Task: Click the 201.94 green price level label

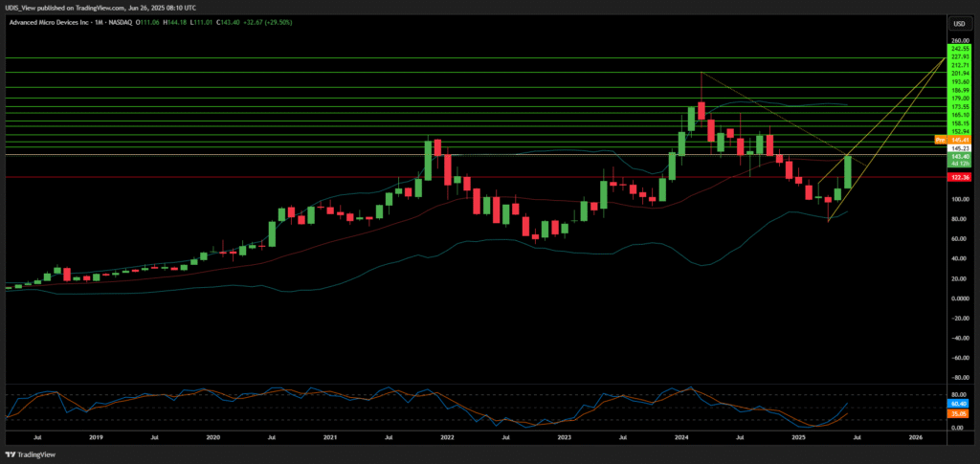Action: 960,74
